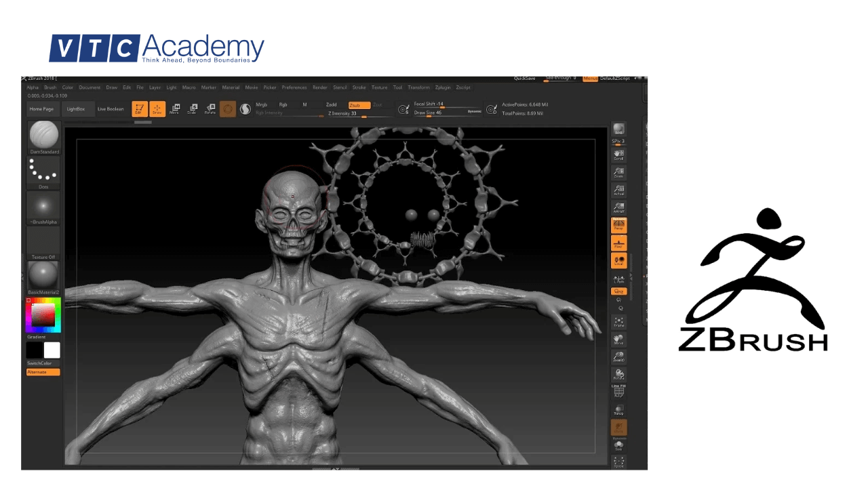Screen dimensions: 868x488
Task: Toggle Dynamic draw size
Action: coord(475,111)
